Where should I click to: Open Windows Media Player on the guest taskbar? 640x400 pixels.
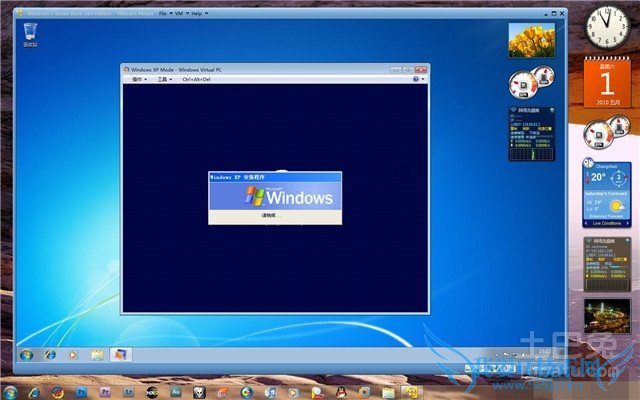[73, 355]
